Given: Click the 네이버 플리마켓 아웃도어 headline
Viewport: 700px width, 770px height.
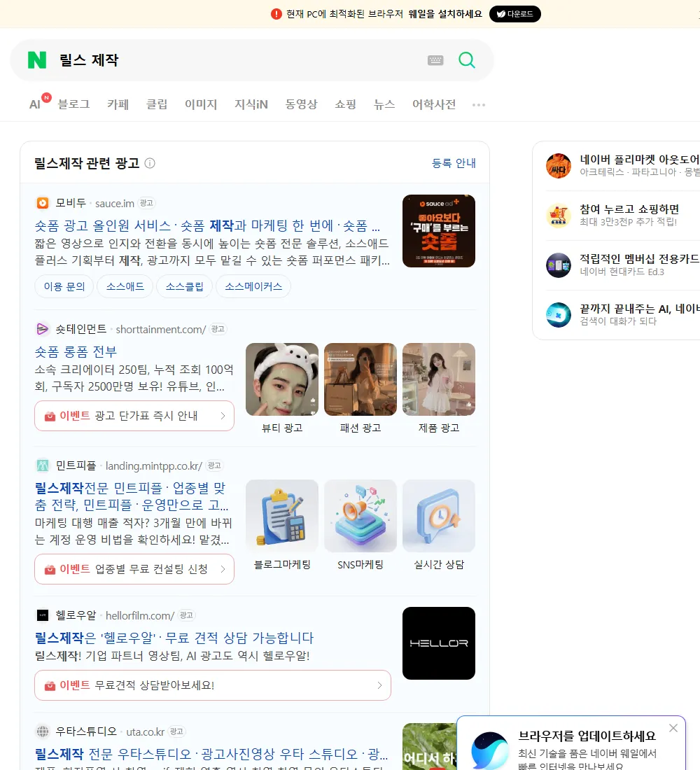Looking at the screenshot, I should click(x=640, y=160).
